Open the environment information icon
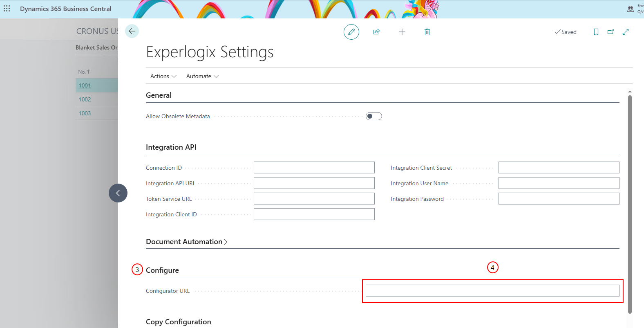Image resolution: width=644 pixels, height=328 pixels. click(x=631, y=9)
